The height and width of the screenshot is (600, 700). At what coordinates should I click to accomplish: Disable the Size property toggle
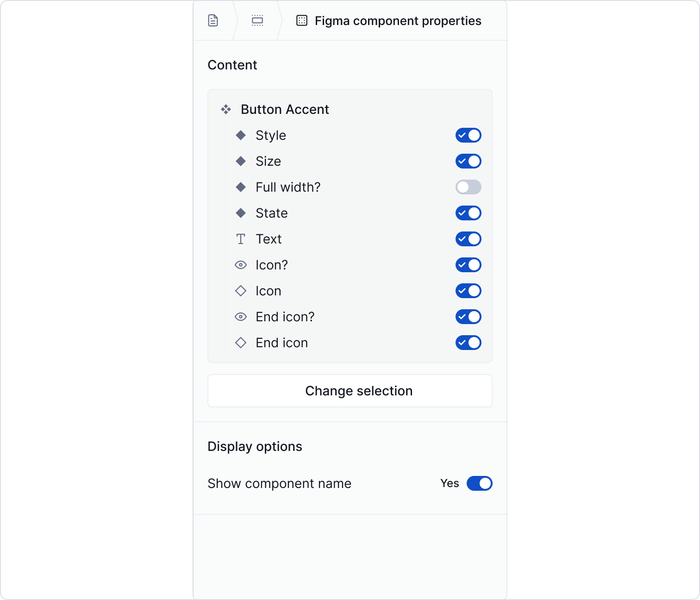(x=468, y=161)
